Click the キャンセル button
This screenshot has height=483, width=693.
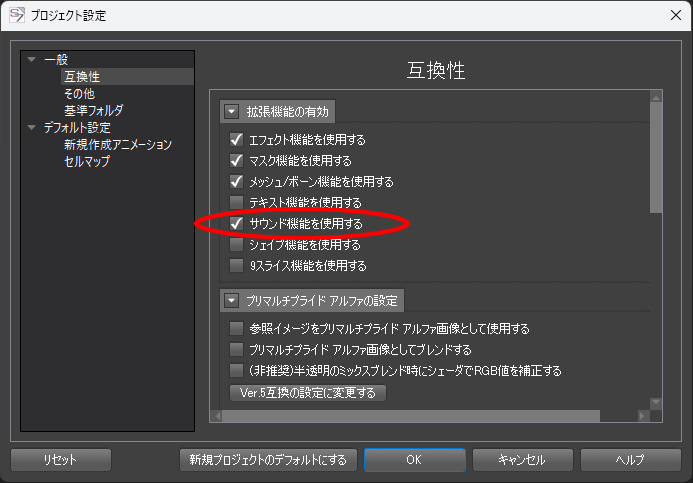click(x=522, y=460)
